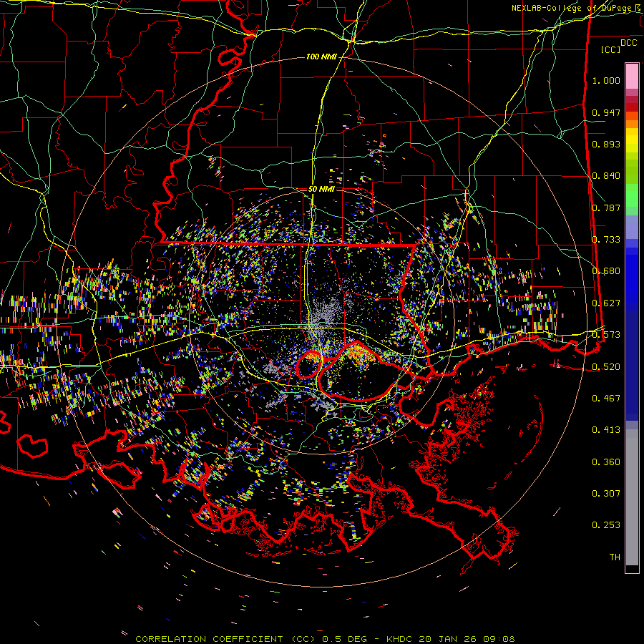Click the 09:08 timestamp text
644x644 pixels.
click(498, 639)
